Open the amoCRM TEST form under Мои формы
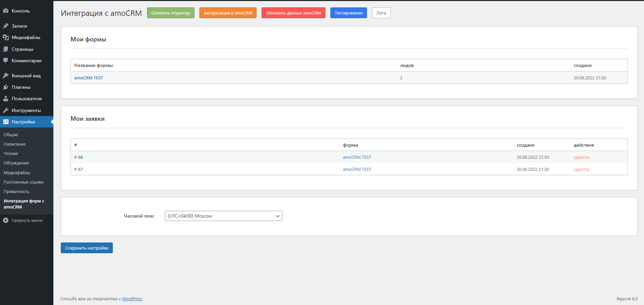The height and width of the screenshot is (305, 644). click(89, 78)
